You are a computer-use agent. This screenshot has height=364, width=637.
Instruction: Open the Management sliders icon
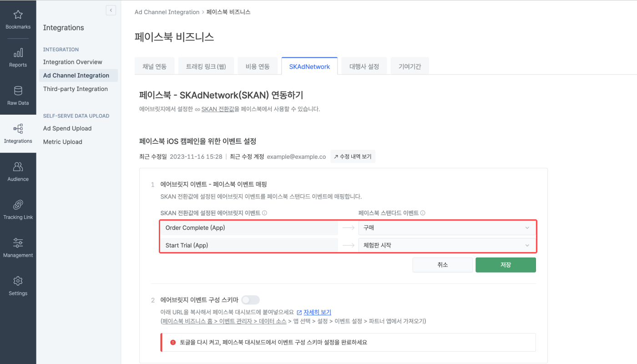[x=18, y=243]
